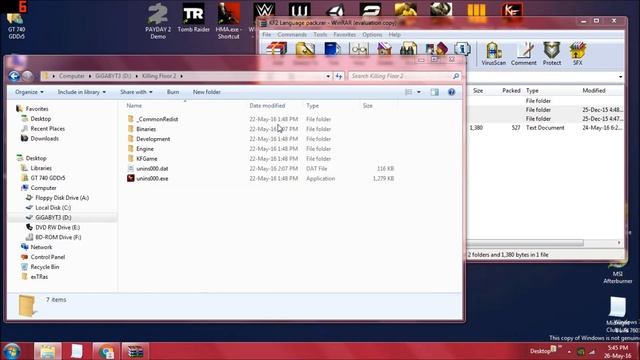Click the Change your view icon

409,92
